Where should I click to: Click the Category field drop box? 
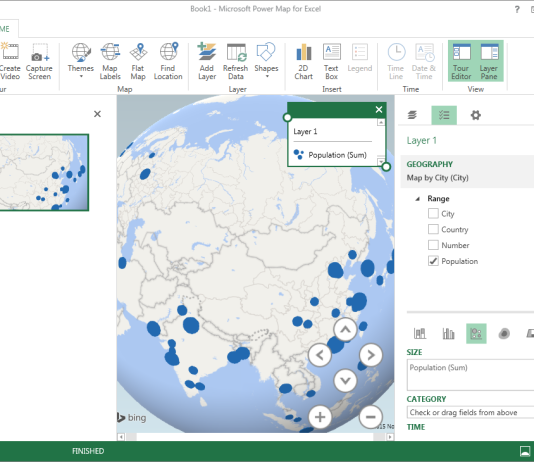tap(470, 412)
